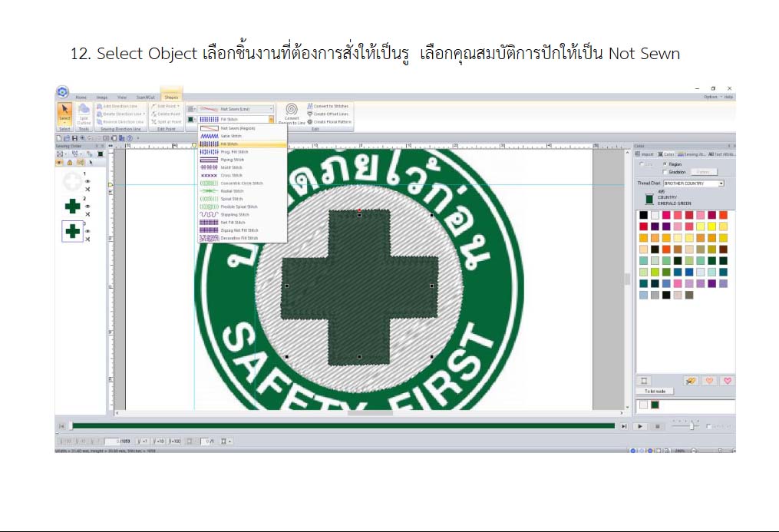The image size is (779, 532).
Task: Click Split at Point
Action: pyautogui.click(x=166, y=122)
